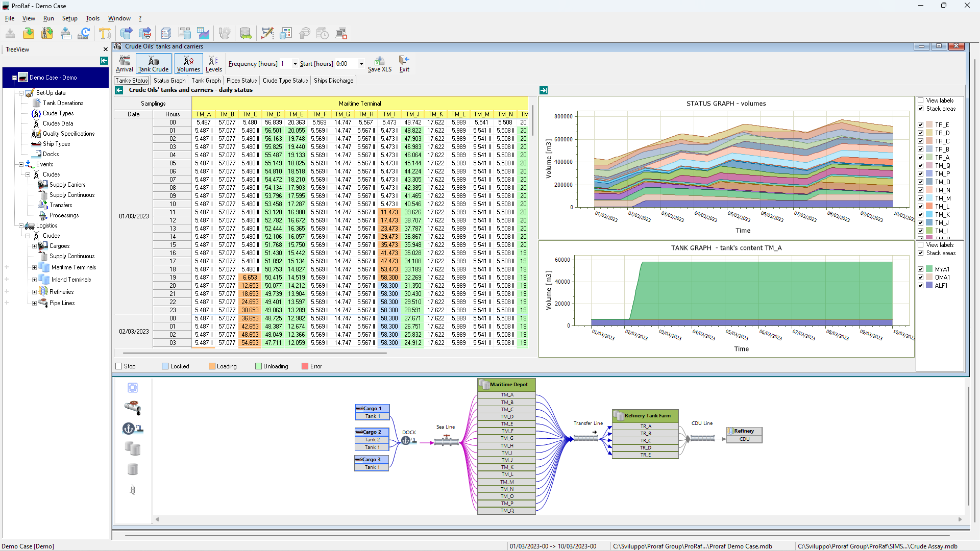Switch to Levels view icon
980x551 pixels.
click(213, 64)
